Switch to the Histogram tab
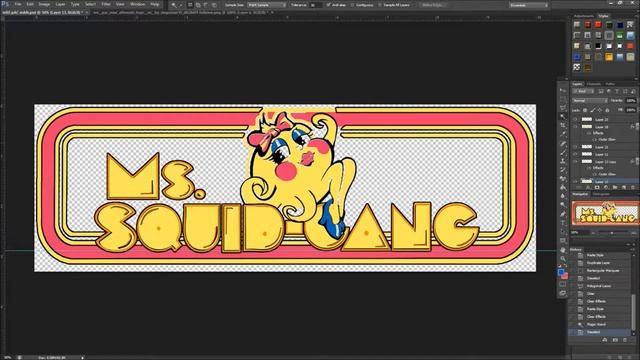 [601, 194]
